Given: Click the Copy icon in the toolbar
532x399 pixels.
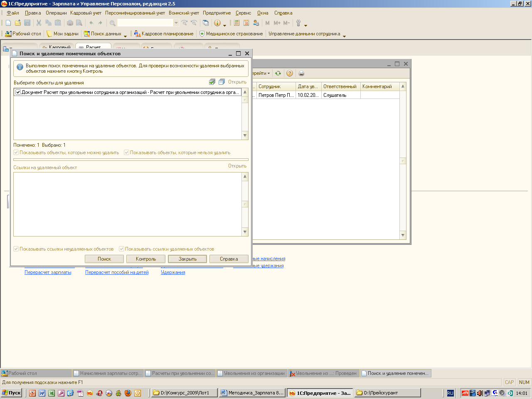Looking at the screenshot, I should (49, 23).
